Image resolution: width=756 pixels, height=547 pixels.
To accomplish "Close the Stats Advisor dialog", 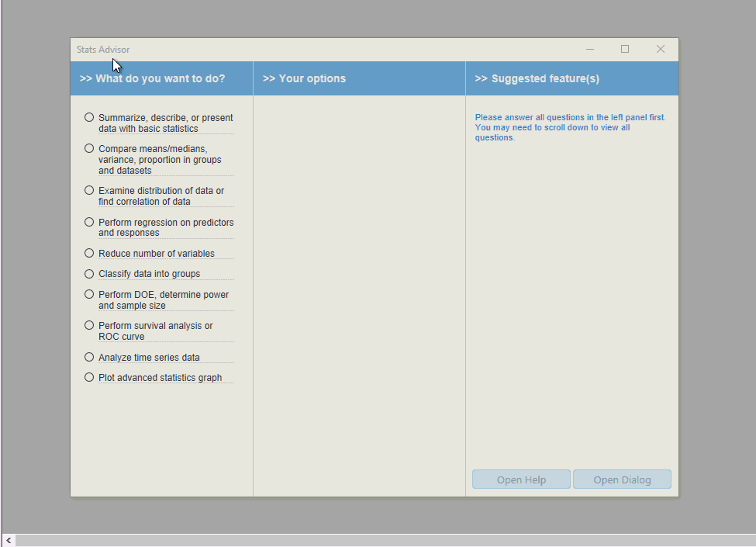I will (x=661, y=50).
